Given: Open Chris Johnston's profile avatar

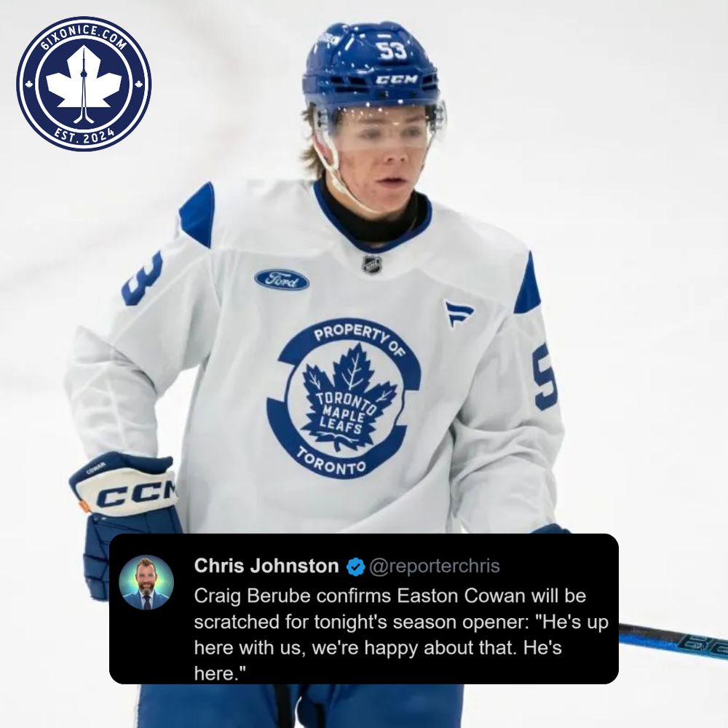Looking at the screenshot, I should (146, 582).
